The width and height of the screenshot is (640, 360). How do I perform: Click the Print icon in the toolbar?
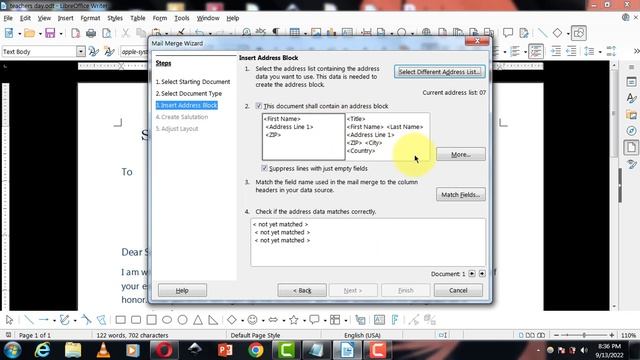[x=91, y=33]
